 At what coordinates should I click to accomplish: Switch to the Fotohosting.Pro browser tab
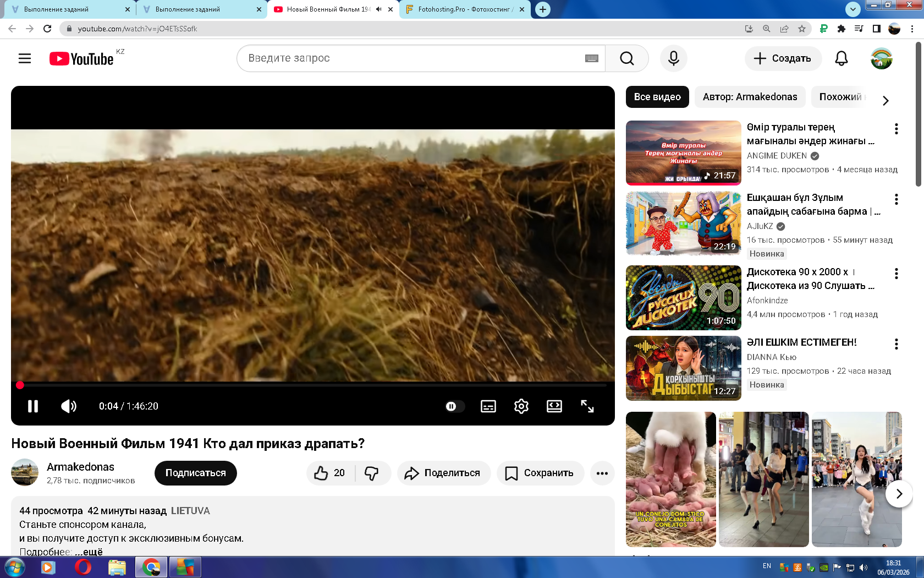click(464, 9)
